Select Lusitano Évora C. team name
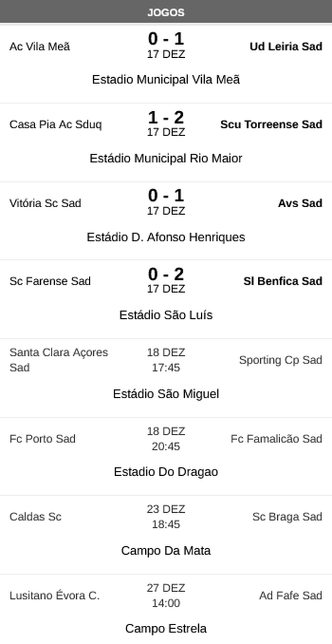This screenshot has width=332, height=644. 54,596
